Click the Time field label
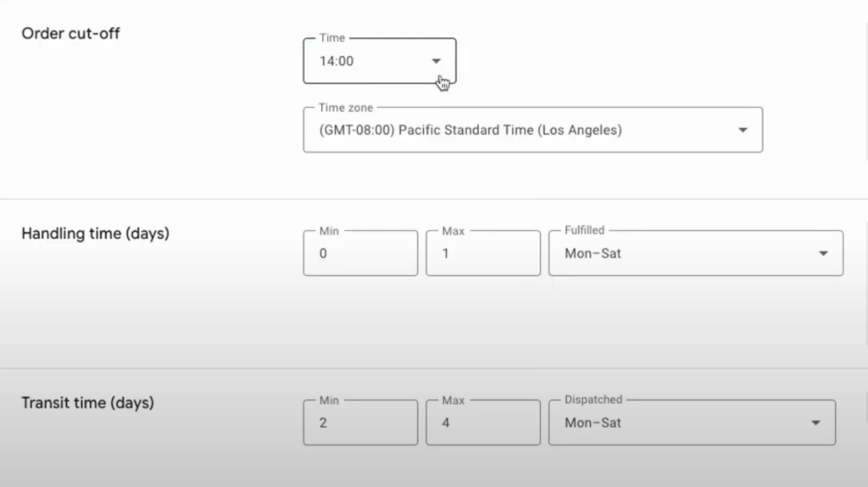Image resolution: width=868 pixels, height=487 pixels. pos(332,37)
